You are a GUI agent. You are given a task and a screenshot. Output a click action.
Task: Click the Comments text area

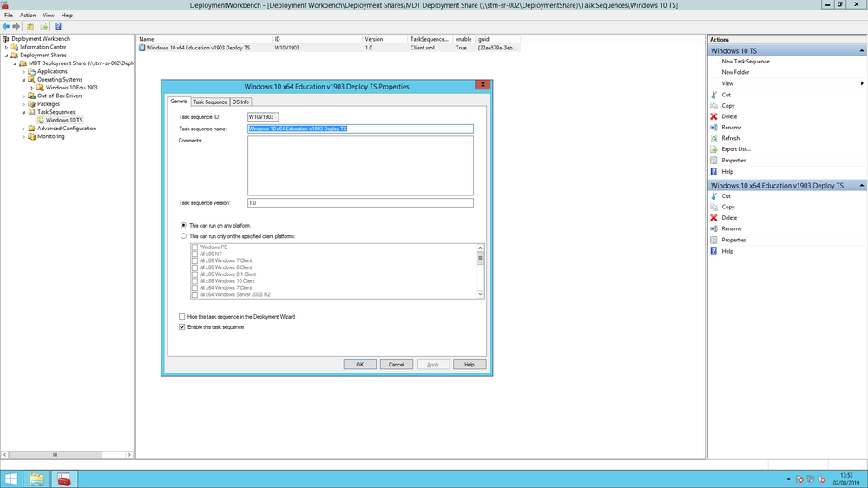pos(360,166)
